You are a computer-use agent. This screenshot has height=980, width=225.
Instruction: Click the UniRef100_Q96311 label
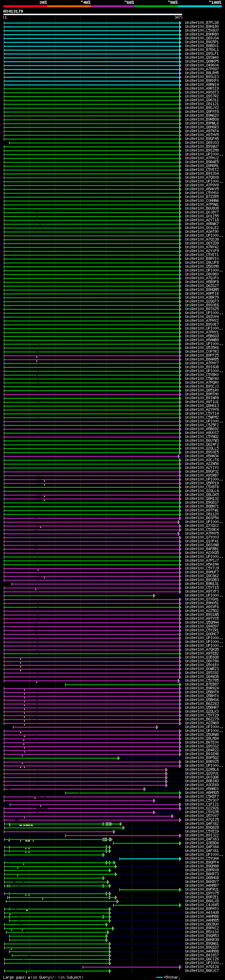pos(202,100)
